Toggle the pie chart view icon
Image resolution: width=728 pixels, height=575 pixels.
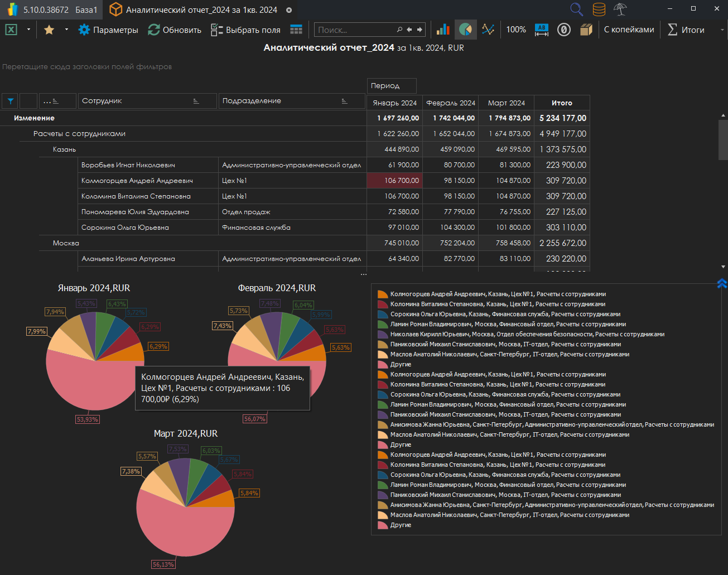point(465,30)
